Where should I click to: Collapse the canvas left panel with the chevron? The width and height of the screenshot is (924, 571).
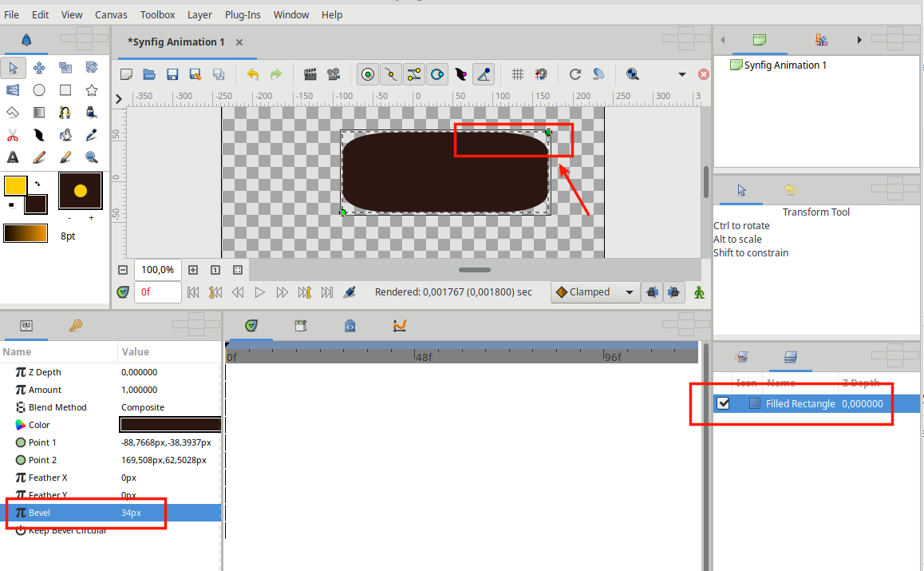[x=118, y=99]
